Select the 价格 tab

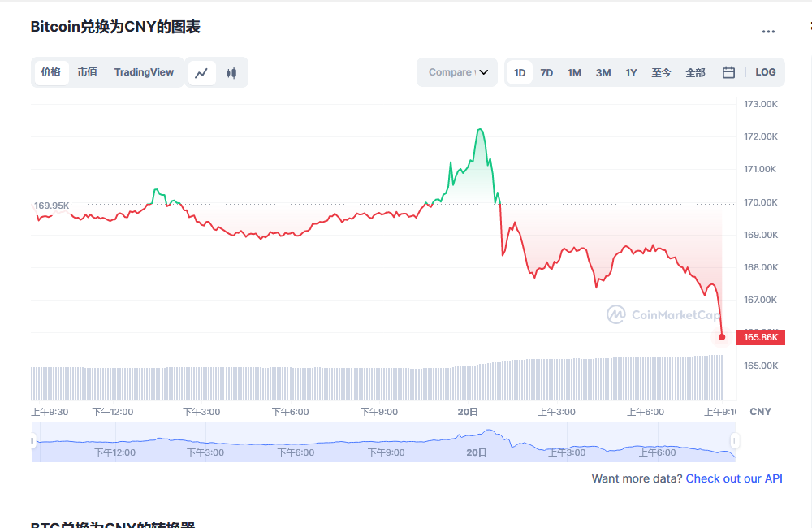coord(51,72)
